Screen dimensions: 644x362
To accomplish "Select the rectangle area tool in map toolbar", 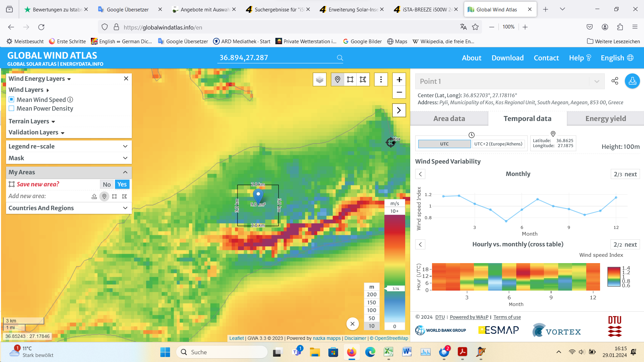I will pos(350,79).
